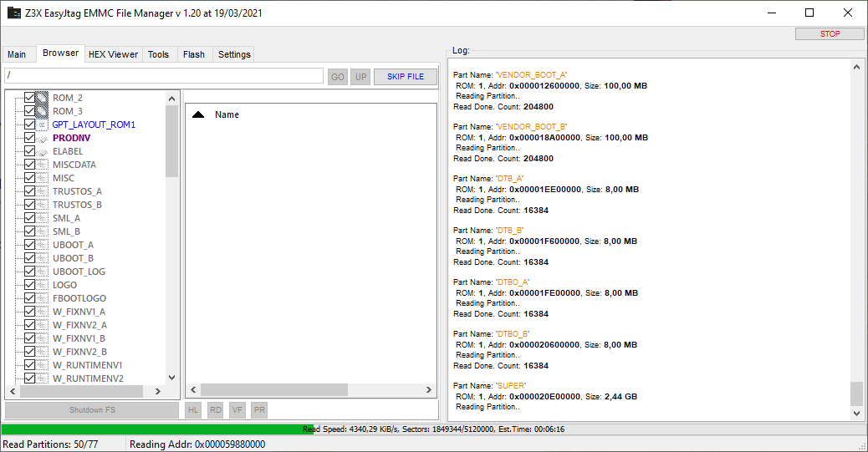Click the W_FIXNV2_B partition icon
Image resolution: width=868 pixels, height=452 pixels.
[x=42, y=352]
